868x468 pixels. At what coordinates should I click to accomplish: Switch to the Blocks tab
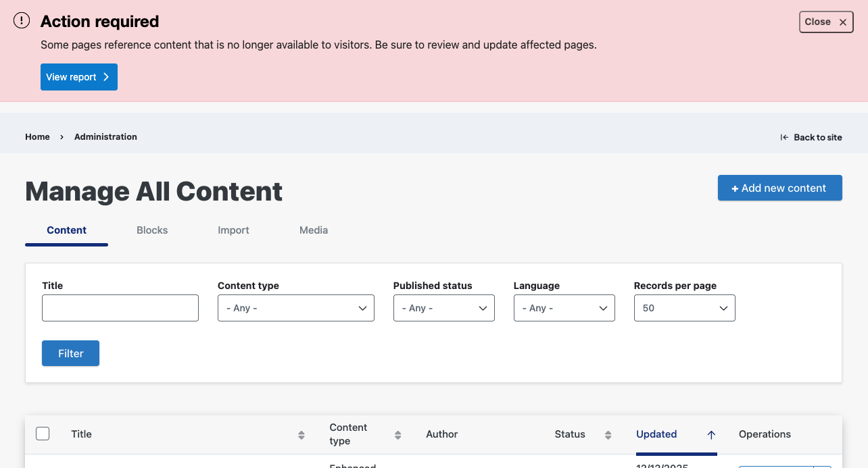151,230
